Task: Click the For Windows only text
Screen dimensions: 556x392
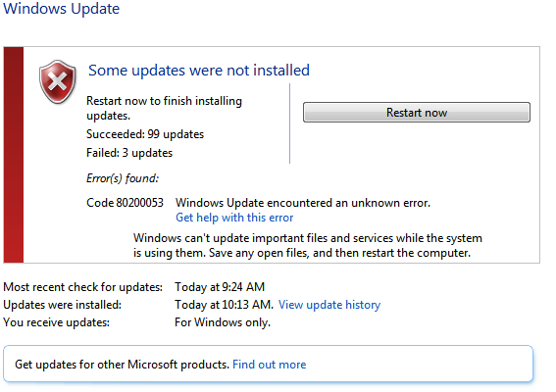Action: (223, 322)
